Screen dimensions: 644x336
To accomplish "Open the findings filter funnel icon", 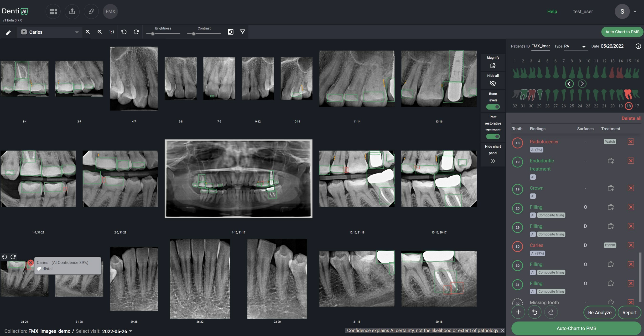I will [242, 32].
